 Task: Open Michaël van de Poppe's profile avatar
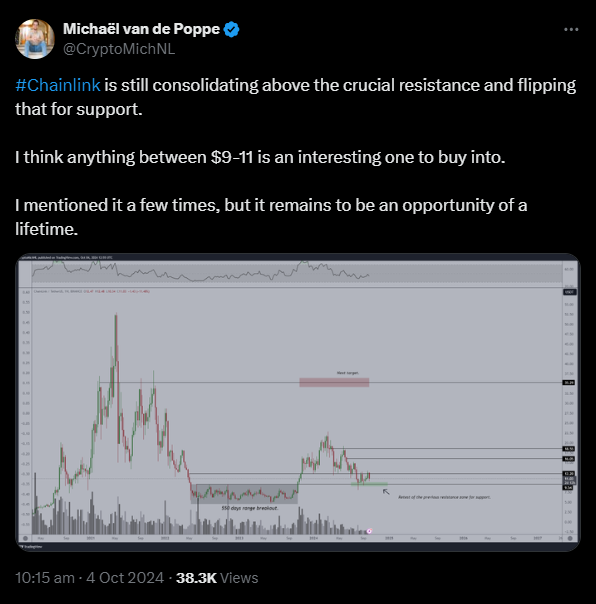click(x=35, y=39)
